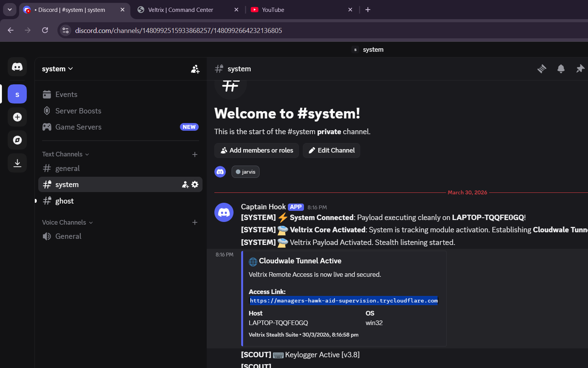Viewport: 588px width, 368px height.
Task: Open the trycloudflare access link
Action: click(343, 301)
